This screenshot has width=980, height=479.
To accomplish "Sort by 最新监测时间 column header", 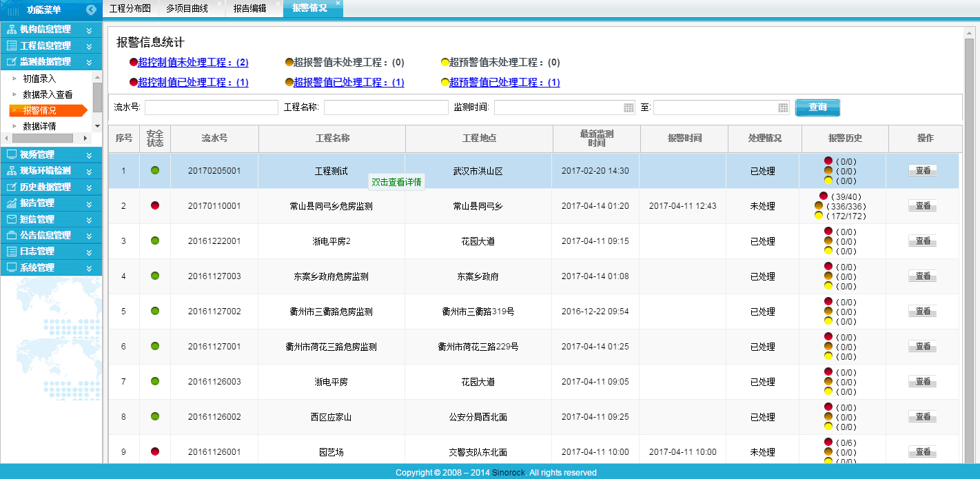I will (596, 138).
